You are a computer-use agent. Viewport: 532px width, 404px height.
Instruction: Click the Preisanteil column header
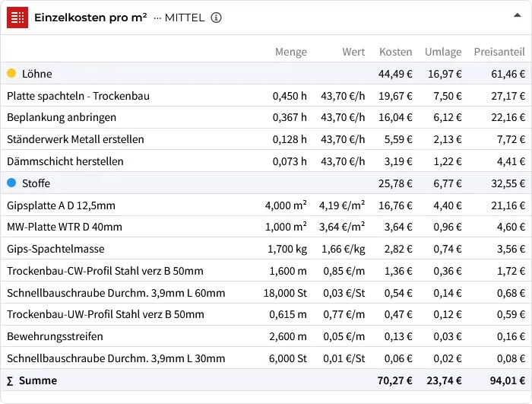[x=499, y=52]
